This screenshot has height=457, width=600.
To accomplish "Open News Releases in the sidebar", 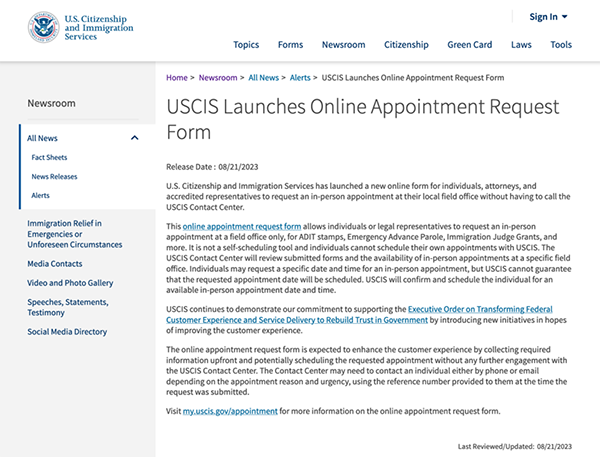I will 54,176.
